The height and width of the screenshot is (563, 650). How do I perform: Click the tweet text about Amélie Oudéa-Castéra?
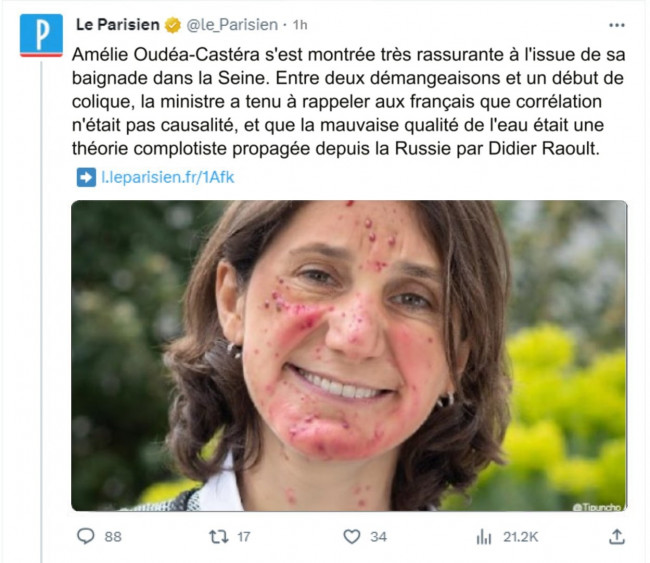tap(348, 102)
